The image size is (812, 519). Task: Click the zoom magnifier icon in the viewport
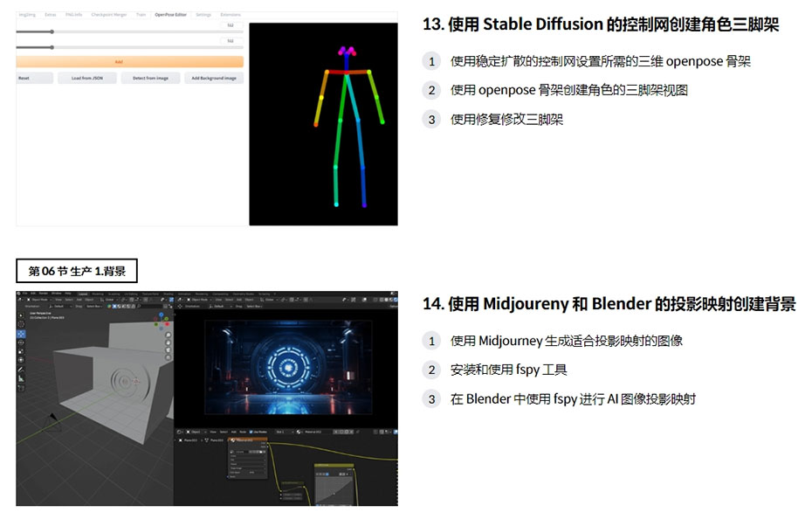tap(169, 336)
